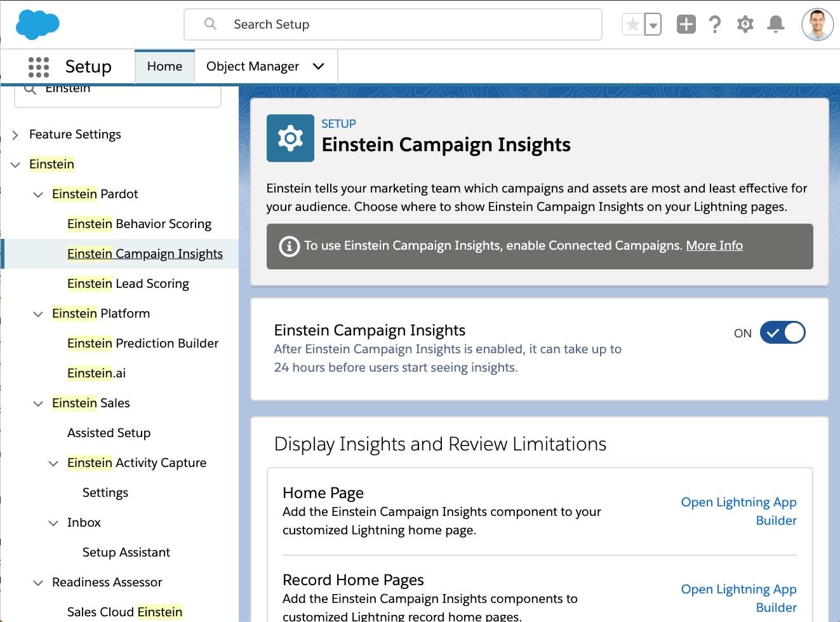Screen dimensions: 840x622
Task: Collapse the Readiness Assessor node
Action: tap(38, 583)
